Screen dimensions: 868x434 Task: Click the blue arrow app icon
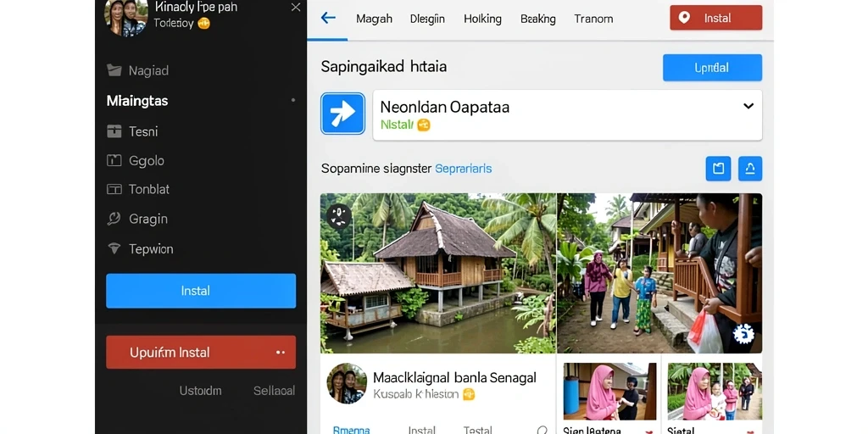[x=342, y=114]
